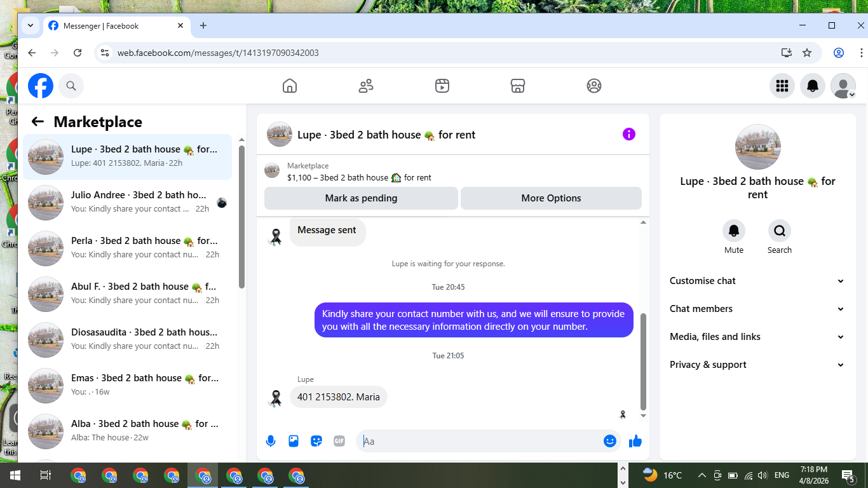Click the 'Message sent' bubble

click(327, 230)
